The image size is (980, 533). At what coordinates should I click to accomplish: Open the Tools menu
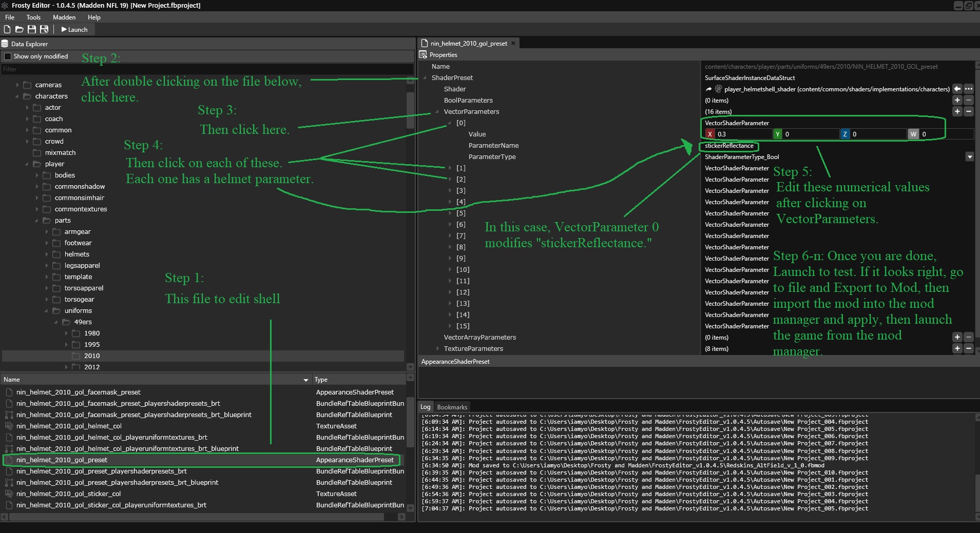tap(33, 17)
